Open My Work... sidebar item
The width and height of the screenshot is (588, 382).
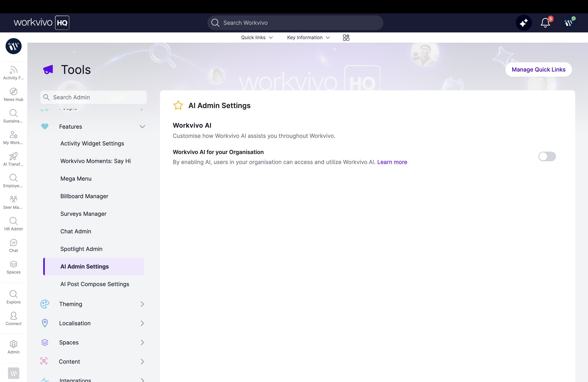pyautogui.click(x=14, y=138)
